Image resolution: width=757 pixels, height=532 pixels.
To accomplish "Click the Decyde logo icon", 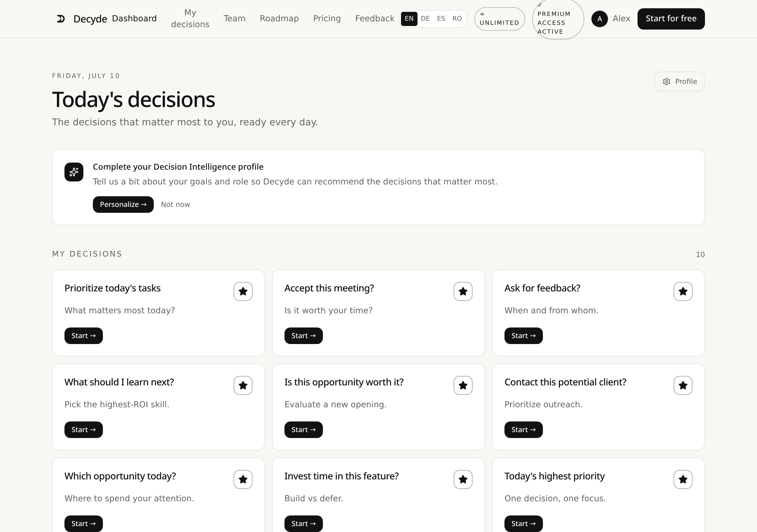I will pos(61,19).
